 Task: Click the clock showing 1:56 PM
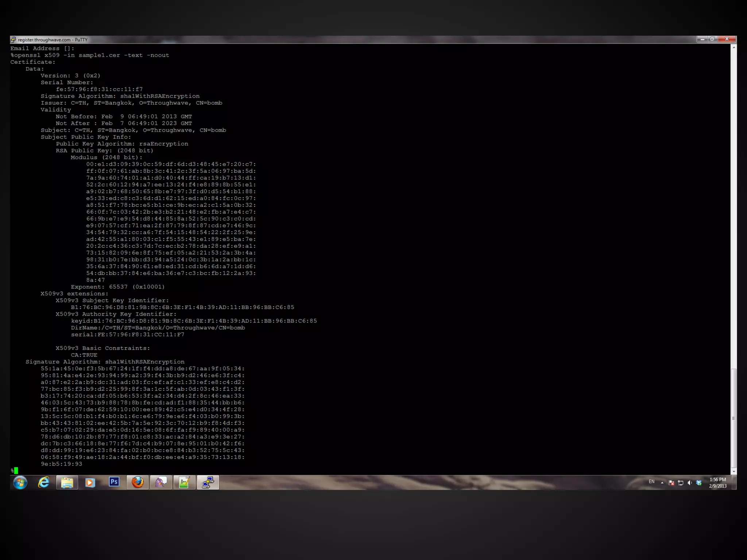717,482
